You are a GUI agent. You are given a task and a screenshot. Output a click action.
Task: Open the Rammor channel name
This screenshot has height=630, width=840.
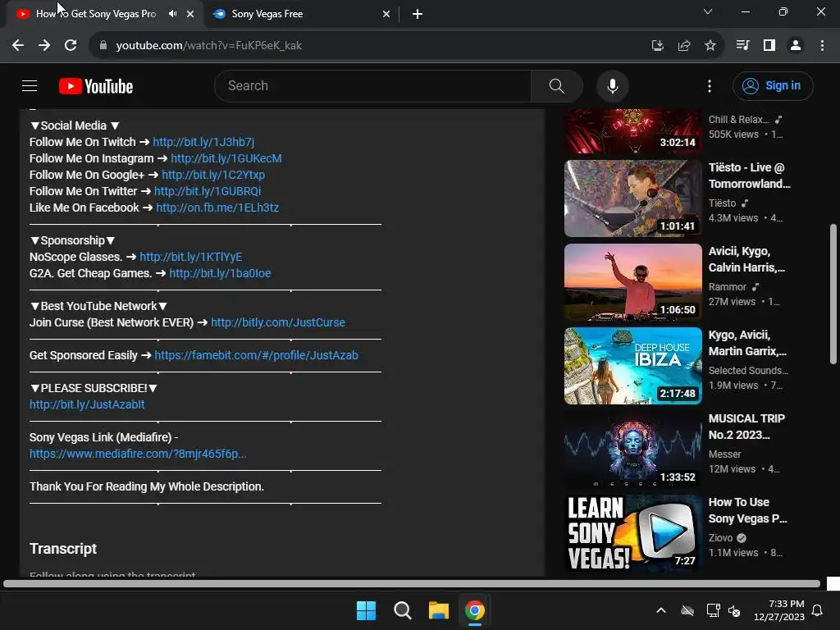727,287
